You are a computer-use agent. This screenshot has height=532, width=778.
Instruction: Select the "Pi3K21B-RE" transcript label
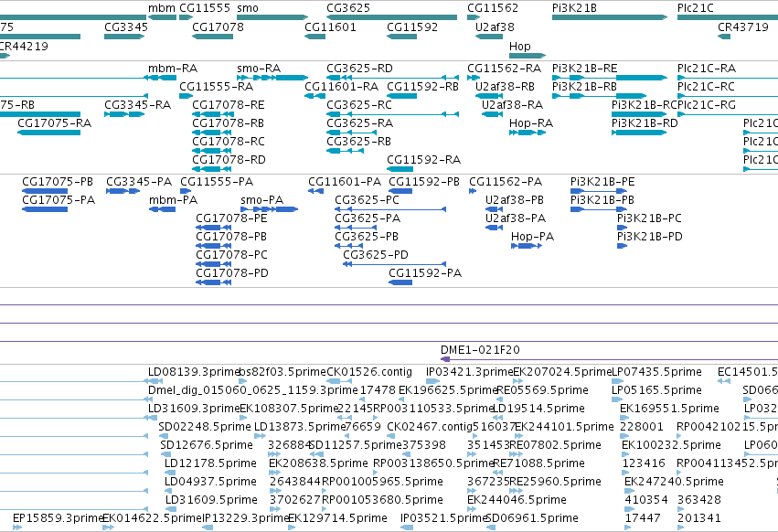[585, 68]
